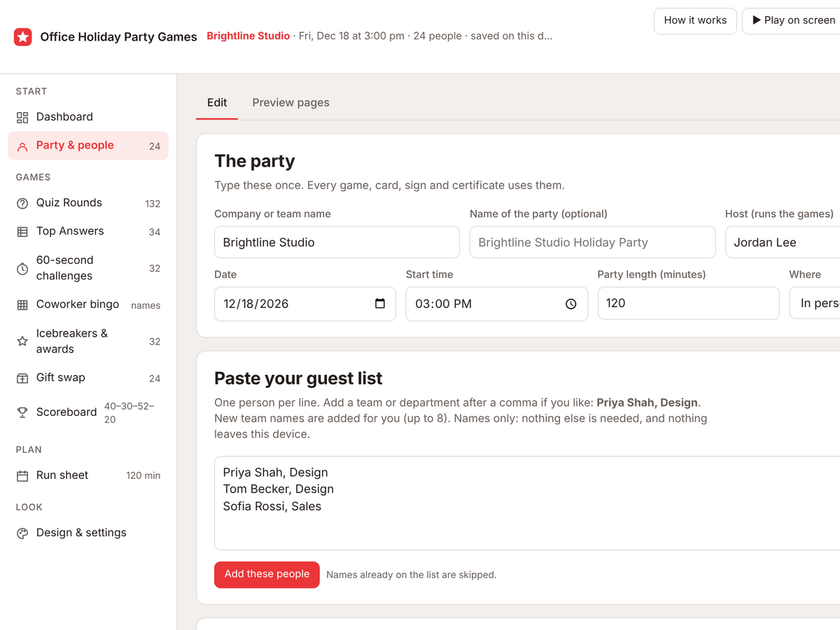Click the Scoreboard trophy icon
Viewport: 840px width, 630px height.
[x=22, y=412]
